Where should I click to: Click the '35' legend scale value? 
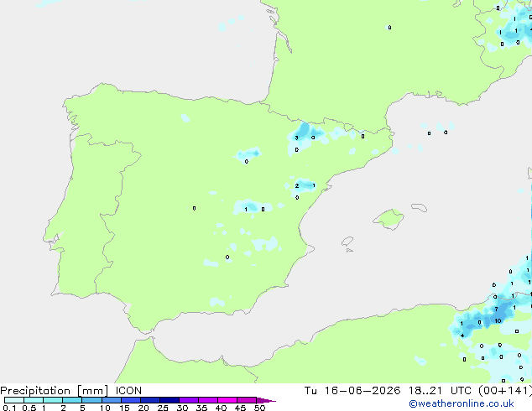[x=201, y=408]
